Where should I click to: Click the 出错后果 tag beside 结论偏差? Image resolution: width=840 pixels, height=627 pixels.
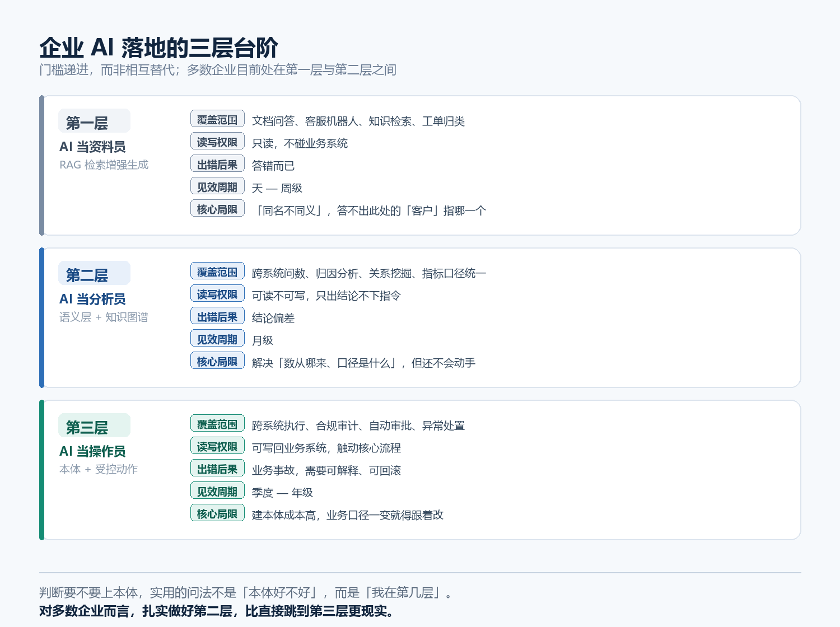[x=217, y=316]
